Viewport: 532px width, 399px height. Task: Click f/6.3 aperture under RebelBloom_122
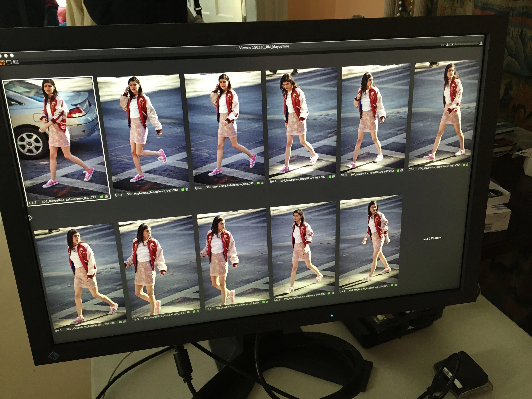point(135,320)
